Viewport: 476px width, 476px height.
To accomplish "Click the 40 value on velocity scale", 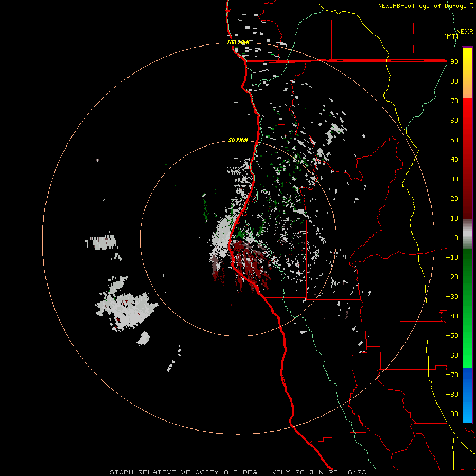I will pos(454,160).
